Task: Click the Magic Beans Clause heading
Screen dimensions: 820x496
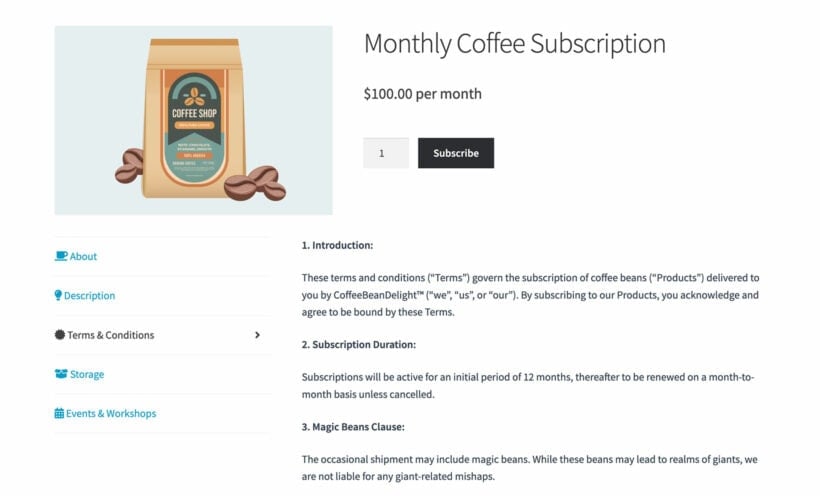Action: (x=353, y=426)
